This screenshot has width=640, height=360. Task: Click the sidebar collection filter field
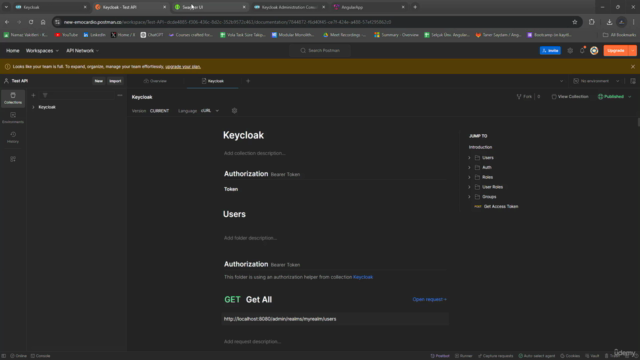pyautogui.click(x=78, y=95)
